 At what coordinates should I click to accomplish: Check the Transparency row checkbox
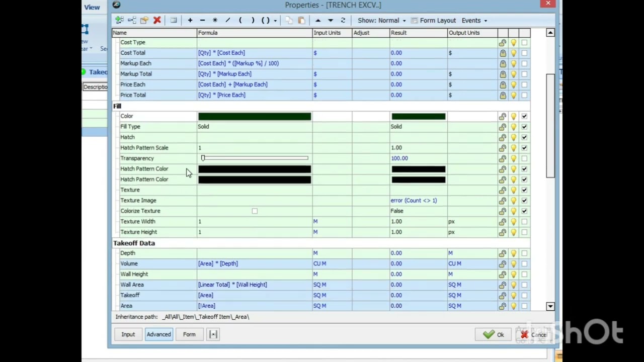pyautogui.click(x=524, y=158)
